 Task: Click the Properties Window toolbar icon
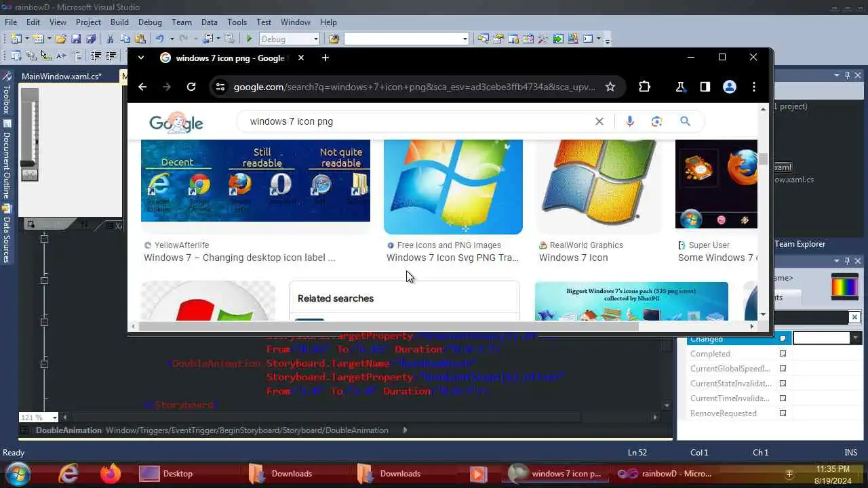click(498, 39)
